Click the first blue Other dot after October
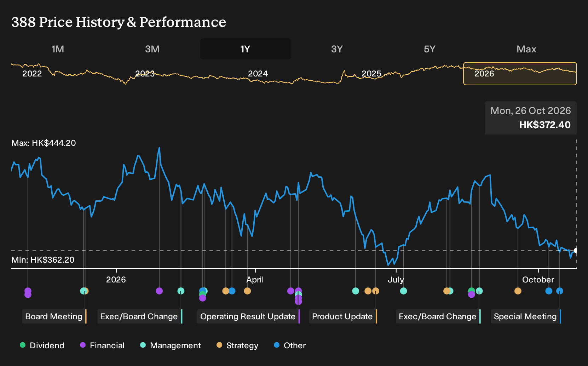The width and height of the screenshot is (588, 366). point(549,291)
